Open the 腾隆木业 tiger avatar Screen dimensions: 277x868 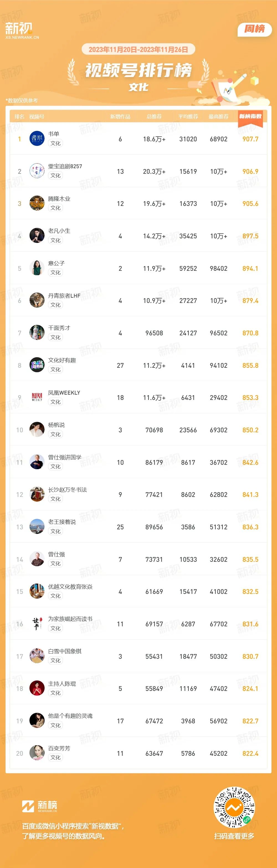37,203
